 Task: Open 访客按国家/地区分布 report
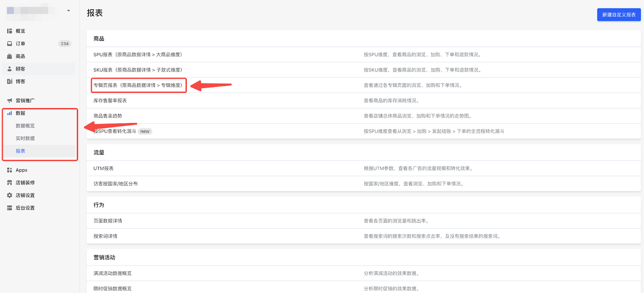(116, 184)
